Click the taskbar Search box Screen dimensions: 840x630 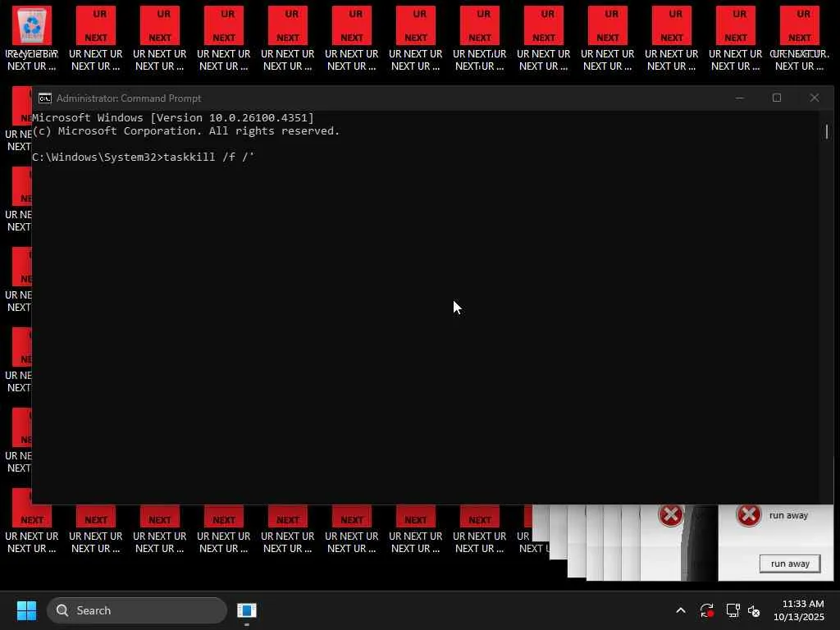pyautogui.click(x=137, y=610)
